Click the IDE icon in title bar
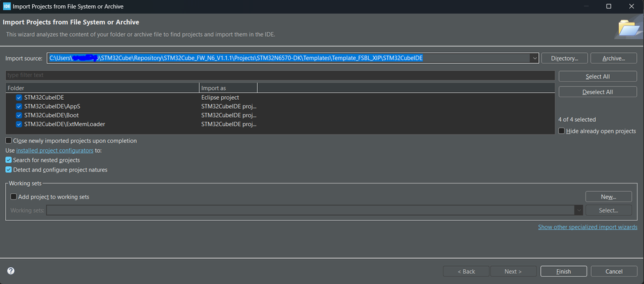The image size is (644, 284). point(6,6)
